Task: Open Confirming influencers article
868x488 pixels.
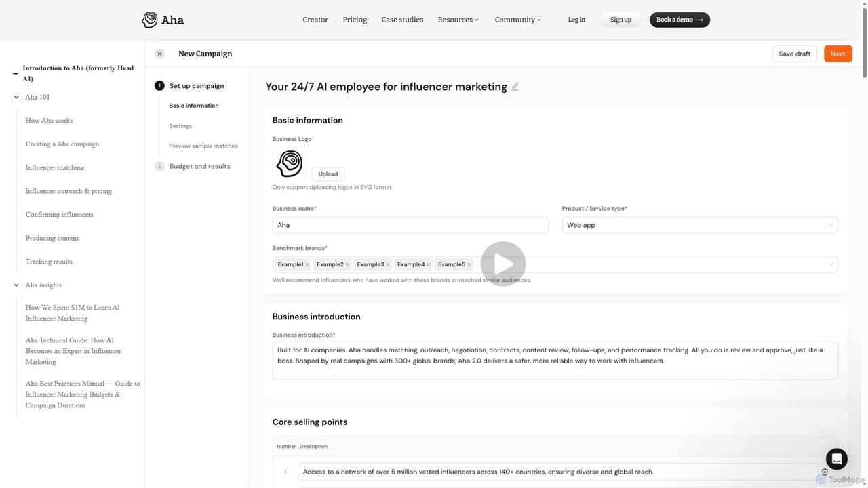Action: [x=60, y=215]
